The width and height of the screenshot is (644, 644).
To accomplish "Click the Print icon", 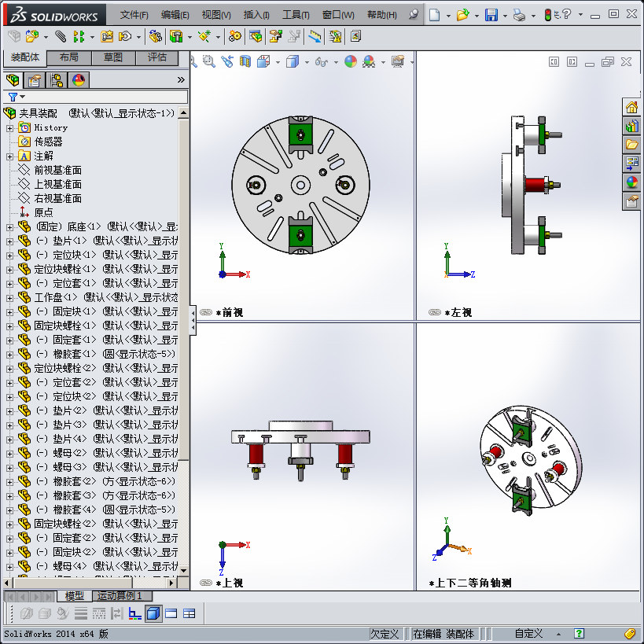I will [519, 16].
